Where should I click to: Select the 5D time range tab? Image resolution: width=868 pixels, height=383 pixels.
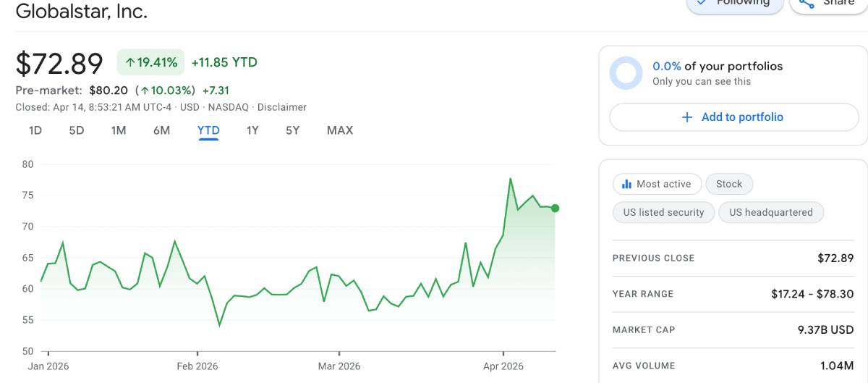point(77,130)
